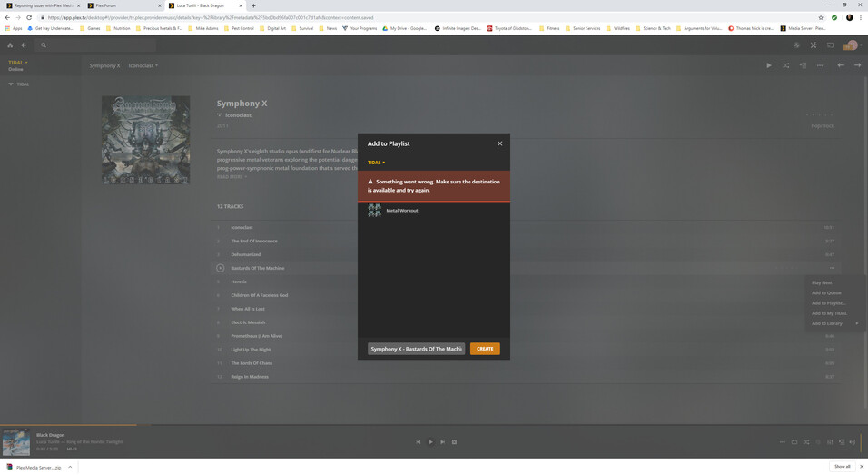Add album to playlist toolbar icon
The image size is (868, 475).
[x=803, y=65]
